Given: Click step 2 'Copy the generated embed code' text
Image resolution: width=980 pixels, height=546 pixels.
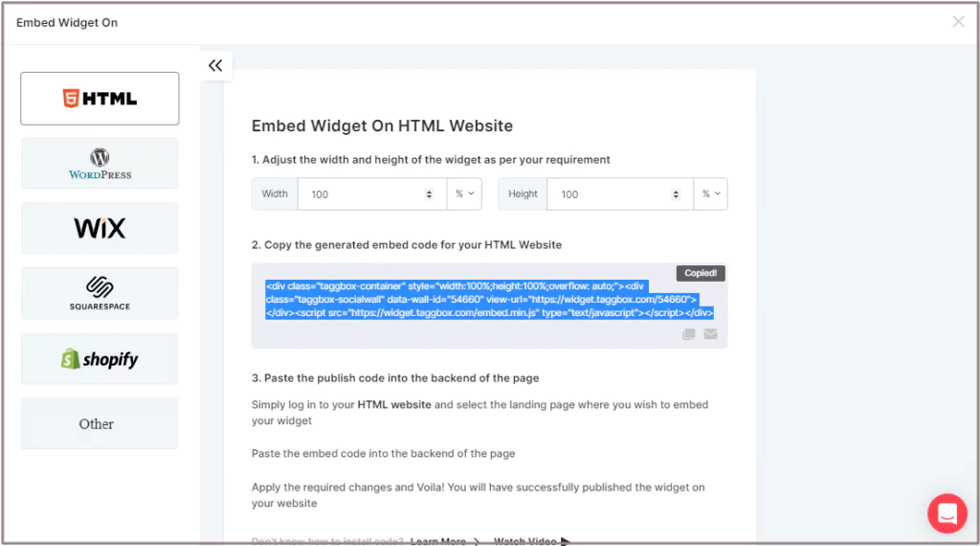Looking at the screenshot, I should click(x=407, y=245).
